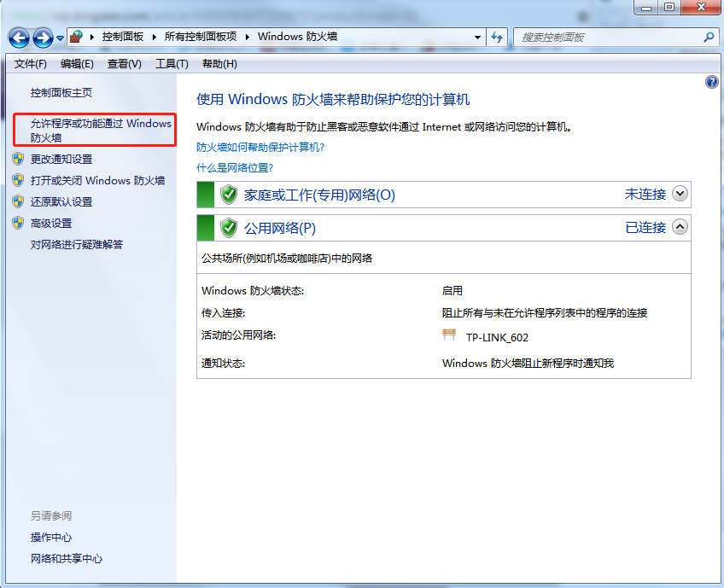Click the Forward navigation arrow
This screenshot has width=724, height=588.
[x=43, y=38]
